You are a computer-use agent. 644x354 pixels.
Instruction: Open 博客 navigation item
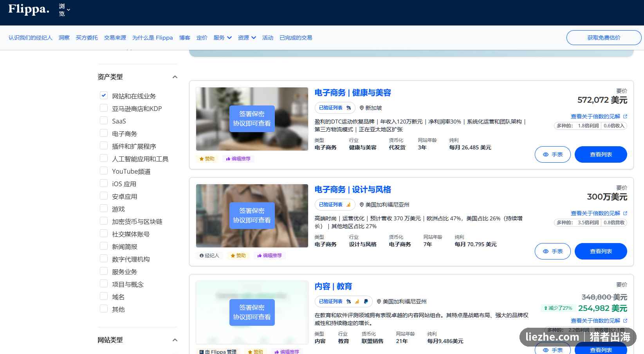tap(185, 38)
